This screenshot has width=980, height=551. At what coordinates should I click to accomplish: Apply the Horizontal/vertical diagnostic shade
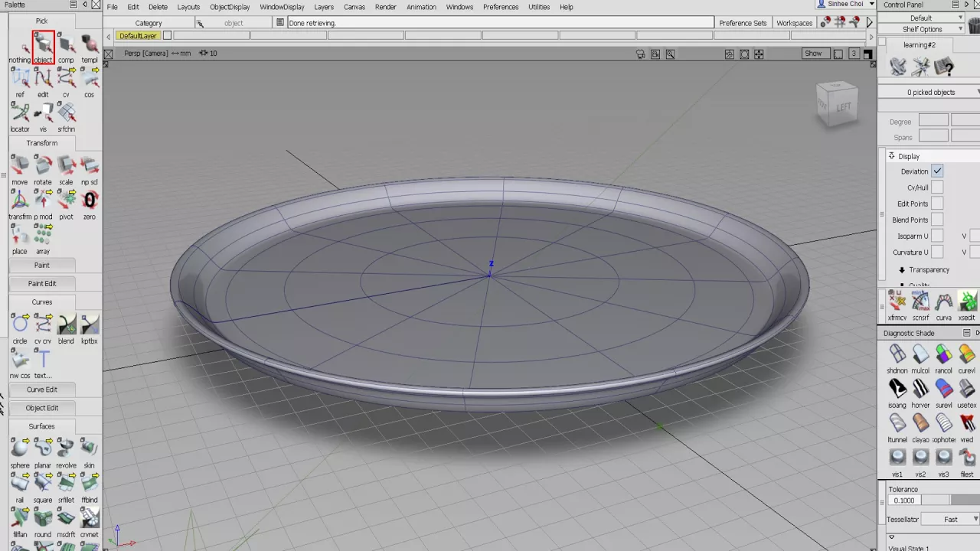tap(920, 392)
